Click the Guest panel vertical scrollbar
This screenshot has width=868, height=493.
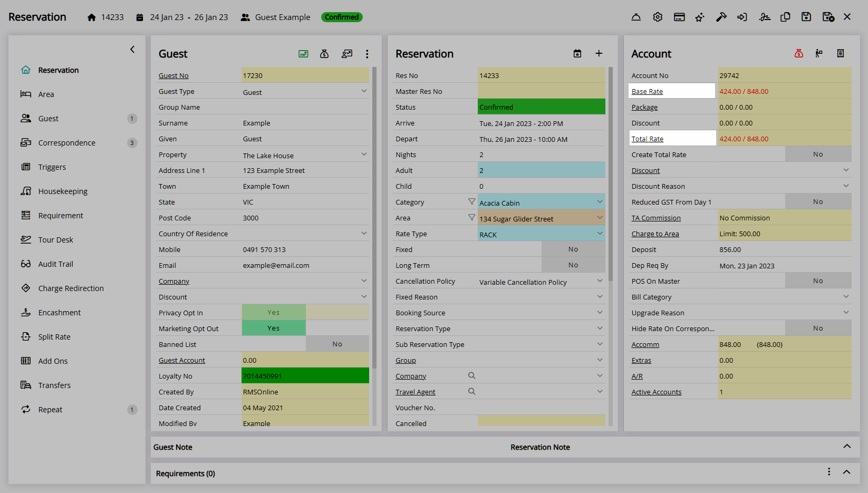[x=374, y=217]
